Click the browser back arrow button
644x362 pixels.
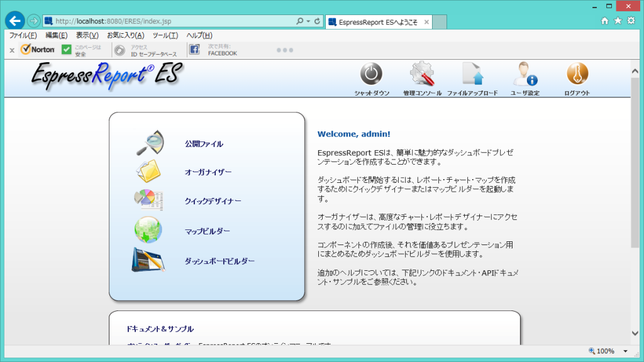coord(14,21)
